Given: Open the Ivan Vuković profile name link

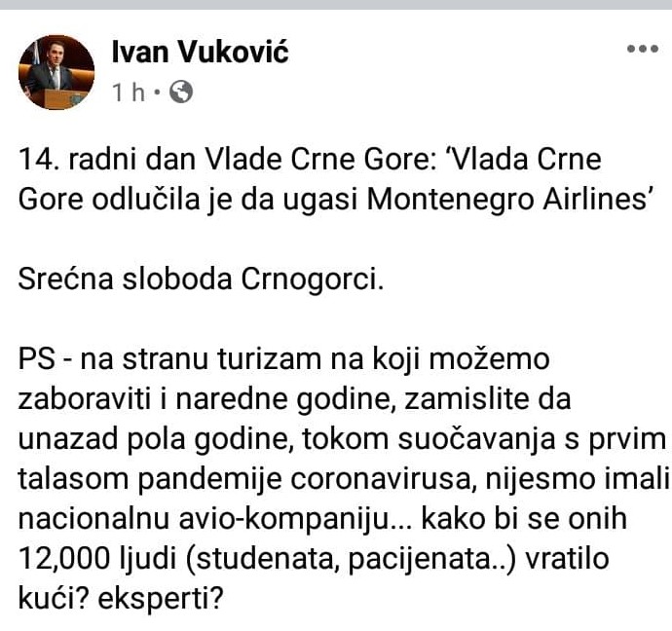Looking at the screenshot, I should pos(201,53).
